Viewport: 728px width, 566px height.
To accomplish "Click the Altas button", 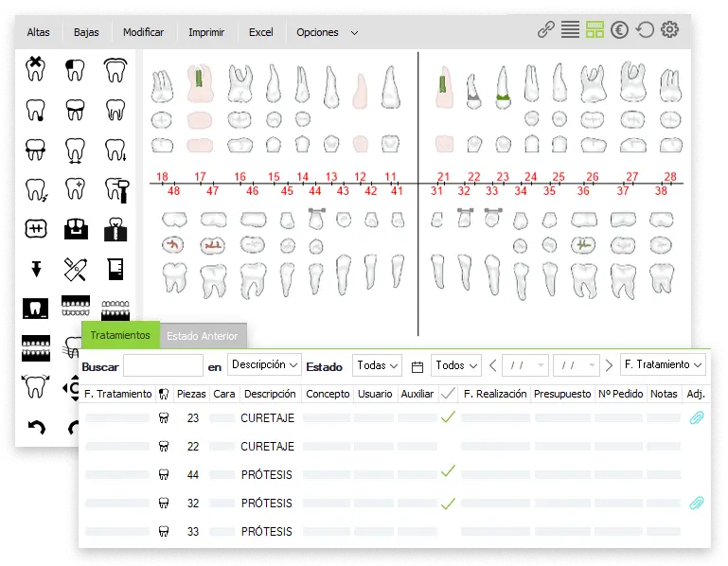I will coord(39,32).
